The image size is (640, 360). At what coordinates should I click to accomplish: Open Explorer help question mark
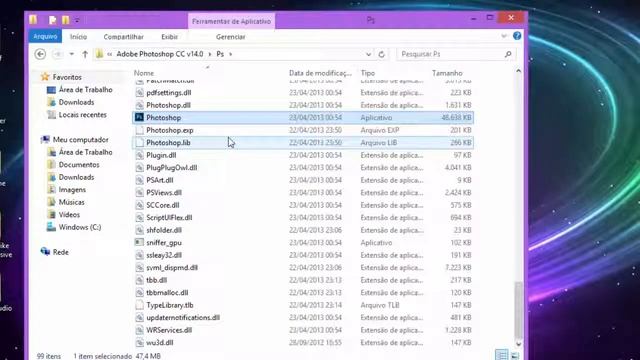point(517,36)
